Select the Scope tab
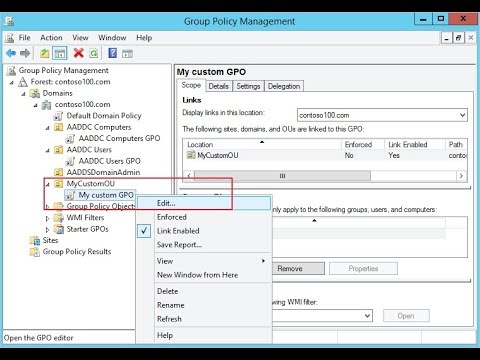This screenshot has width=480, height=360. pyautogui.click(x=191, y=85)
